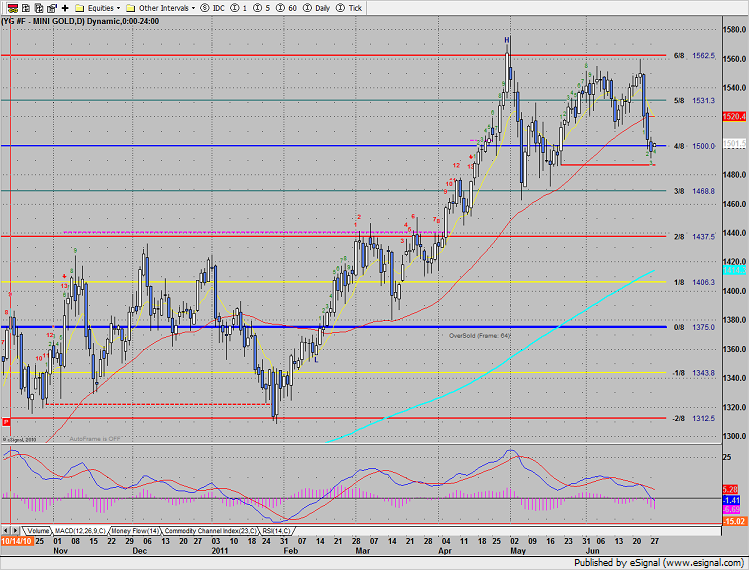Click the 6/8 1562.5 level label
Viewport: 749px width, 570px height.
click(x=694, y=56)
